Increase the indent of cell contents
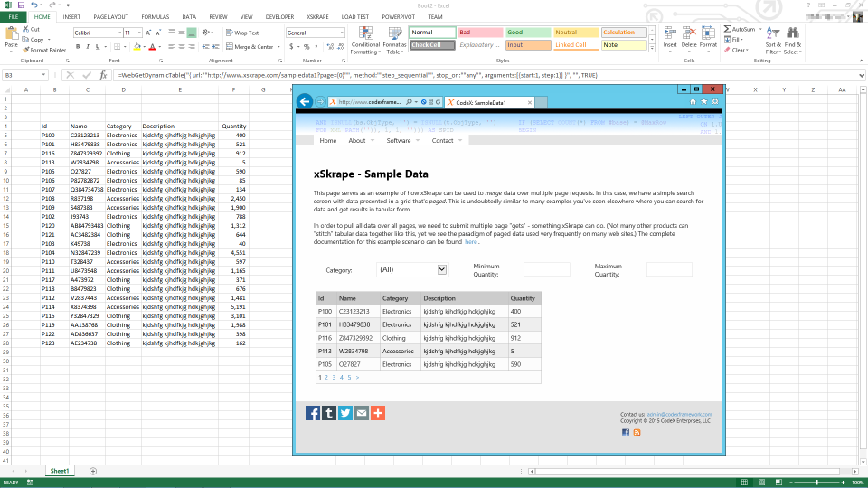 (x=215, y=47)
